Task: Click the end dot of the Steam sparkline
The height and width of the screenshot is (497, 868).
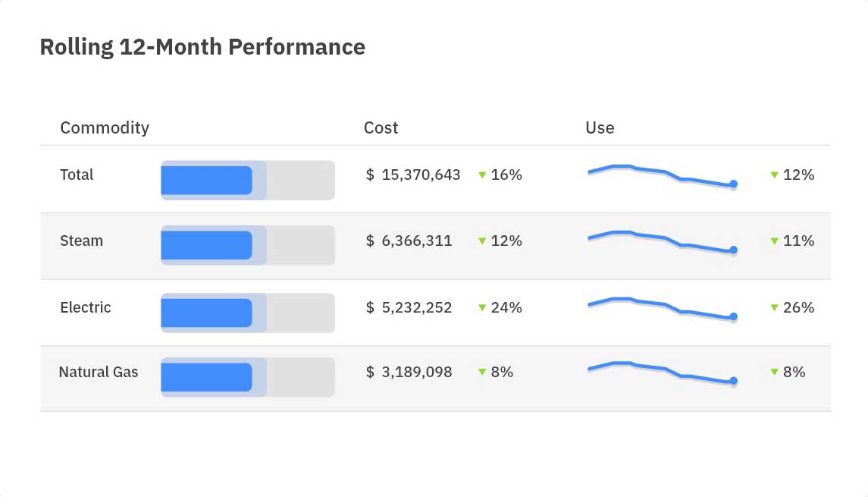Action: pos(733,250)
